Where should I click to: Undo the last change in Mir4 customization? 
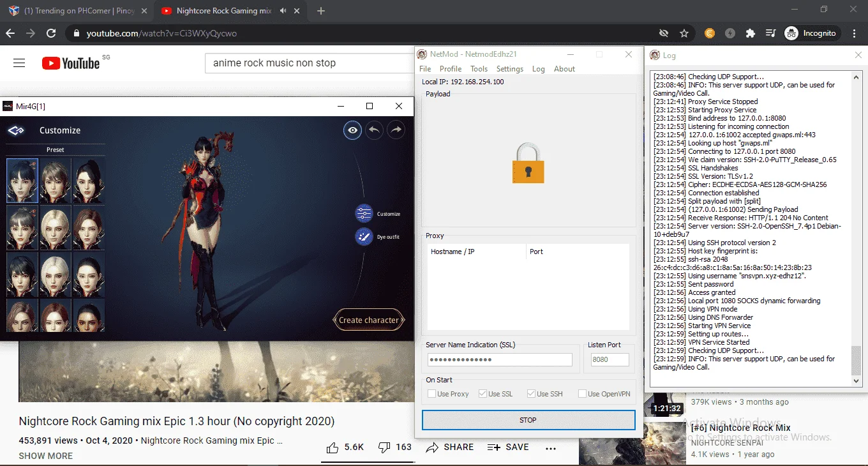375,130
